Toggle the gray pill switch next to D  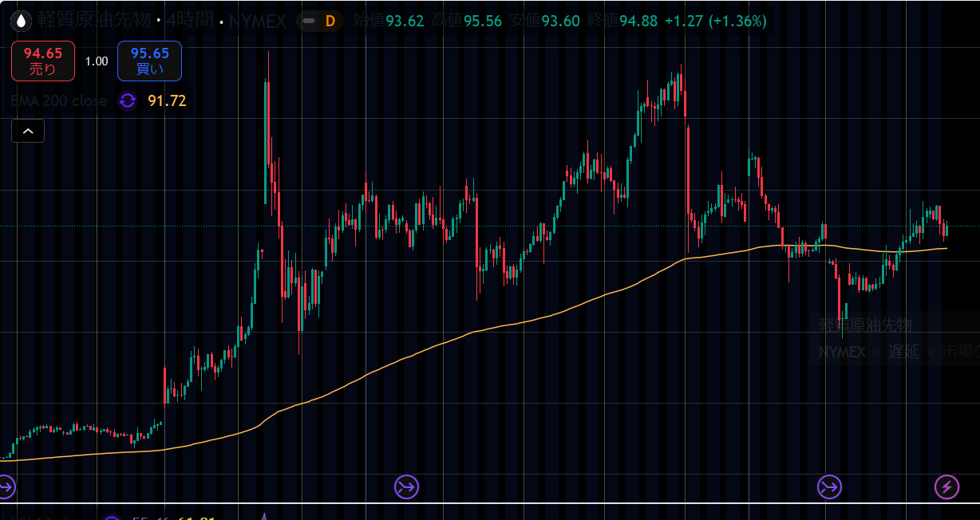pos(308,21)
